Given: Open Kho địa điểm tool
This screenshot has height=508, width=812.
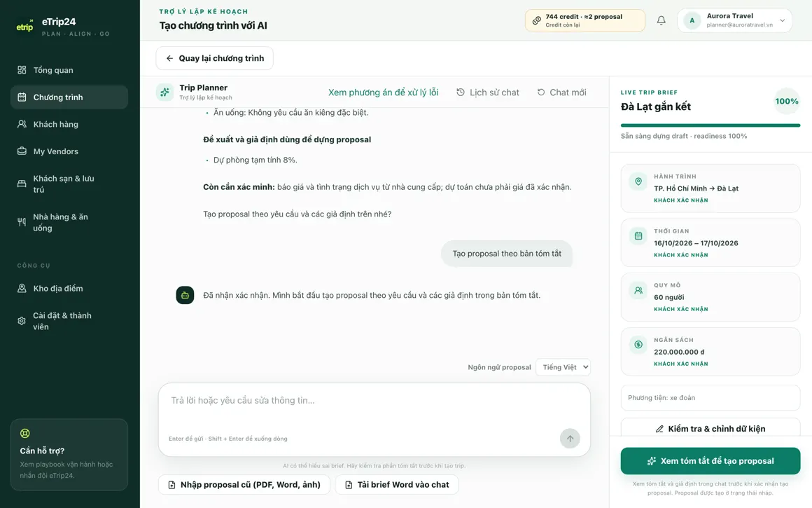Looking at the screenshot, I should tap(69, 288).
